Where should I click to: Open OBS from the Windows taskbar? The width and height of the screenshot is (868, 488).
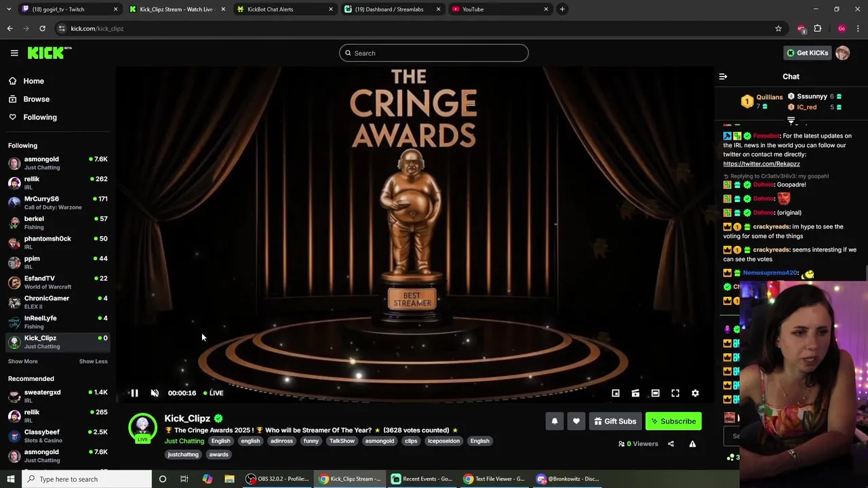point(277,479)
